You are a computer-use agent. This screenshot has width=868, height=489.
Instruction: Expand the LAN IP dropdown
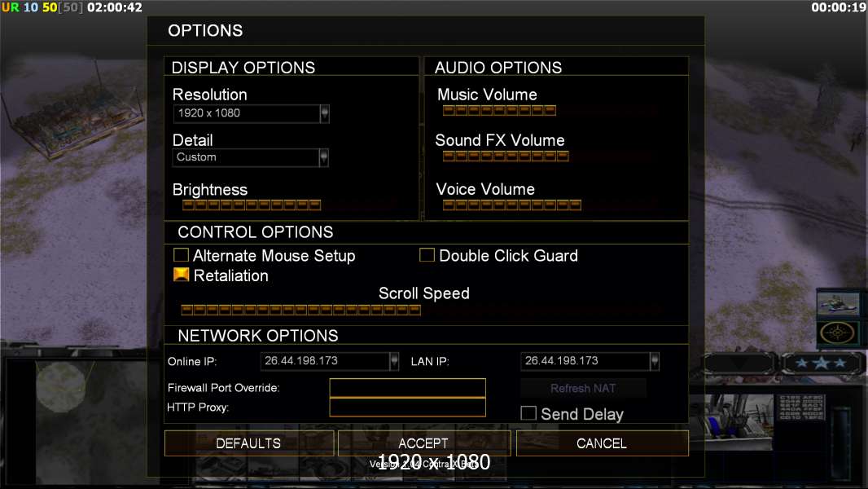pyautogui.click(x=590, y=361)
